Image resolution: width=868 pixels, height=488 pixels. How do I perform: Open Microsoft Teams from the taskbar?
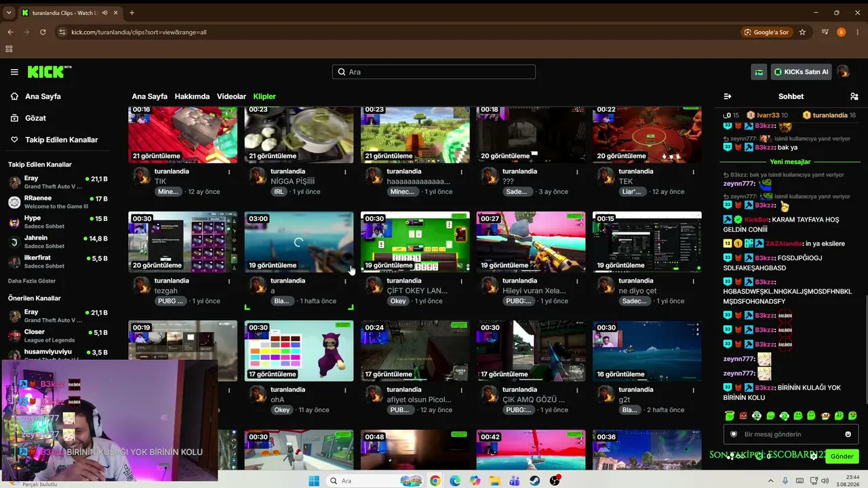515,481
